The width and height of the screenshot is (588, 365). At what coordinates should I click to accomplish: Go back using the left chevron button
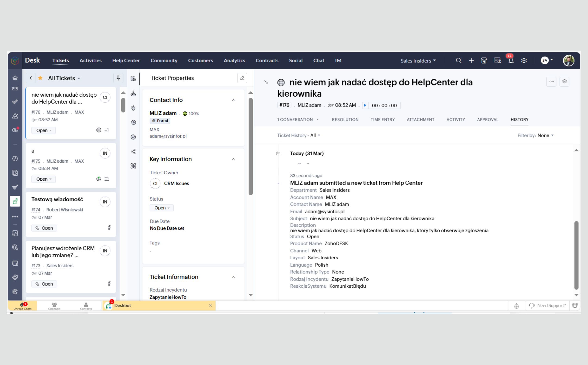pyautogui.click(x=31, y=78)
